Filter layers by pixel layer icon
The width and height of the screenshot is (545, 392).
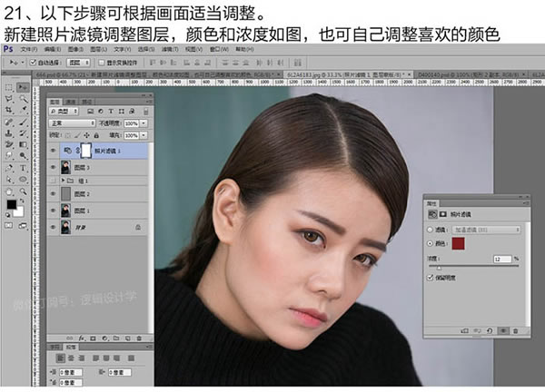tap(90, 112)
